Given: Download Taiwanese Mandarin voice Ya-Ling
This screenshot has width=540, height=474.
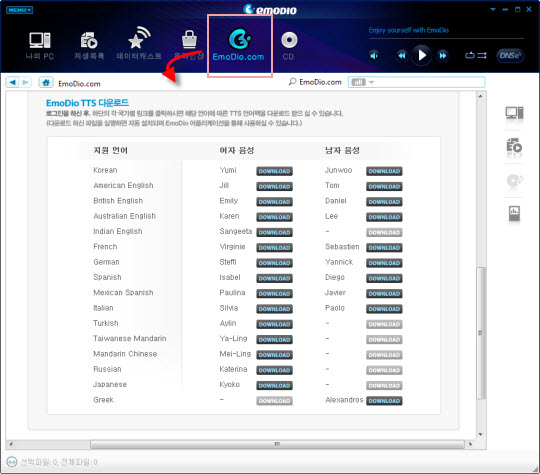Looking at the screenshot, I should tap(274, 340).
